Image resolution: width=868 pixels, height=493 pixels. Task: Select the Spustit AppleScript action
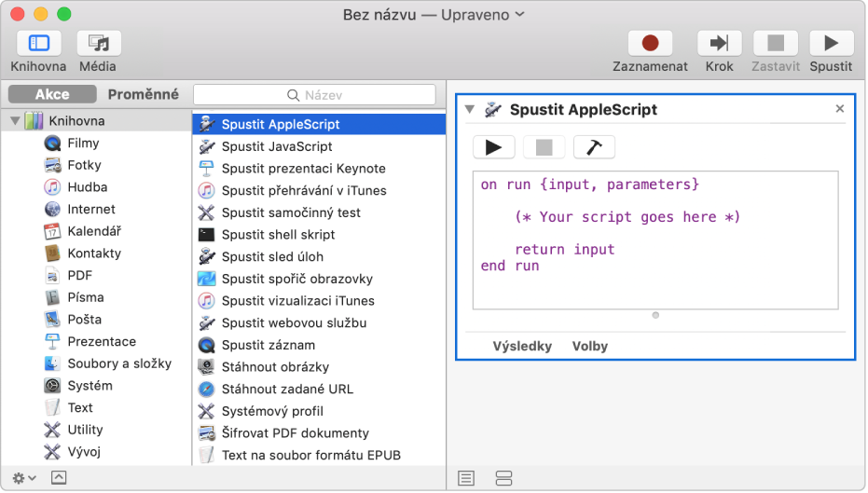(x=319, y=125)
